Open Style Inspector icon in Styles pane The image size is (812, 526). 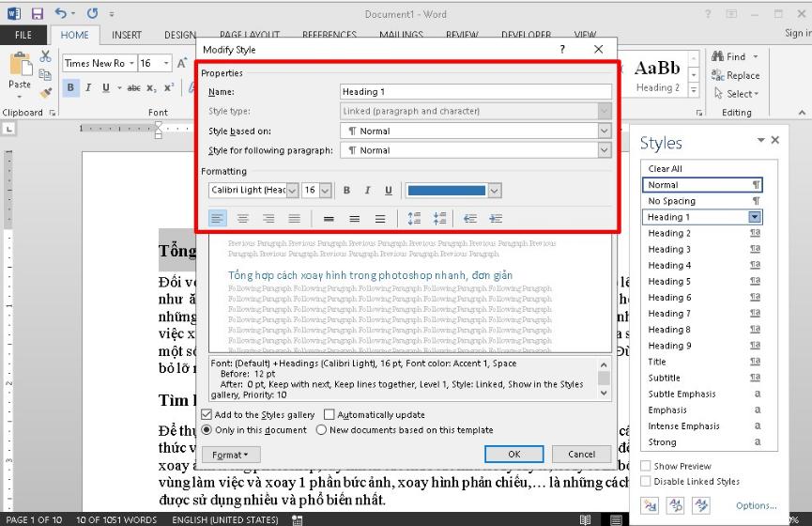(676, 505)
